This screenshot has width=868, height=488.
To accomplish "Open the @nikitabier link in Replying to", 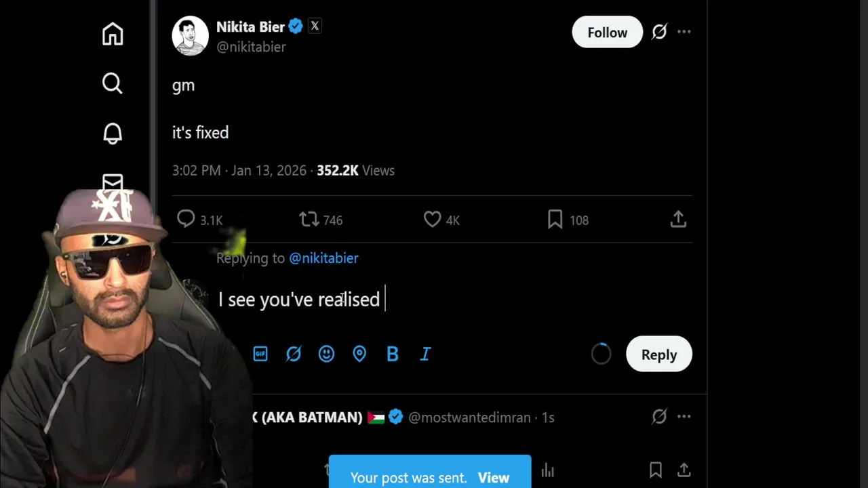I will click(323, 258).
